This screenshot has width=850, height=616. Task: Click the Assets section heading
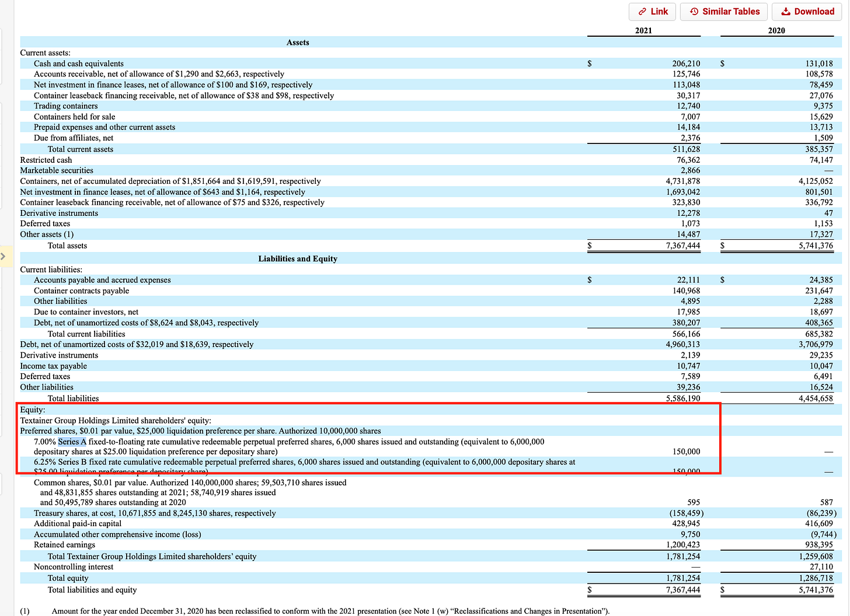point(298,43)
